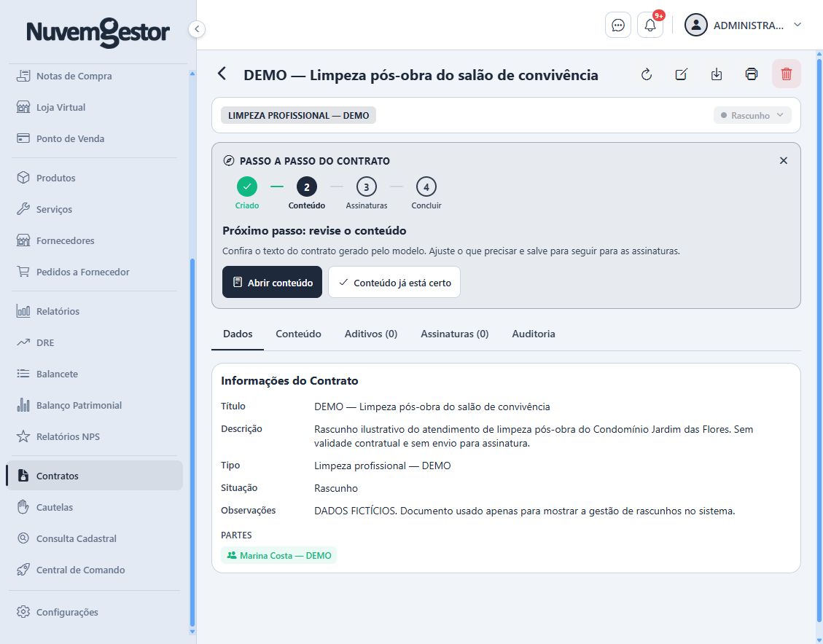Open the Assinaturas (0) tab
Screen dimensions: 823x644
tap(455, 334)
